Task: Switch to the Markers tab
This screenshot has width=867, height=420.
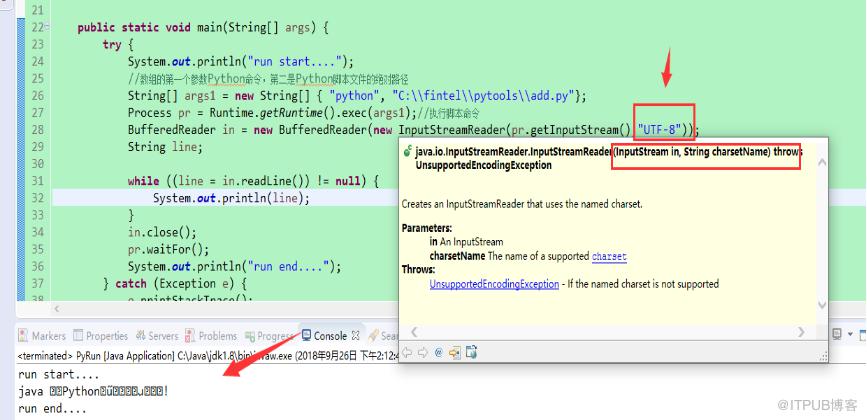Action: (42, 336)
